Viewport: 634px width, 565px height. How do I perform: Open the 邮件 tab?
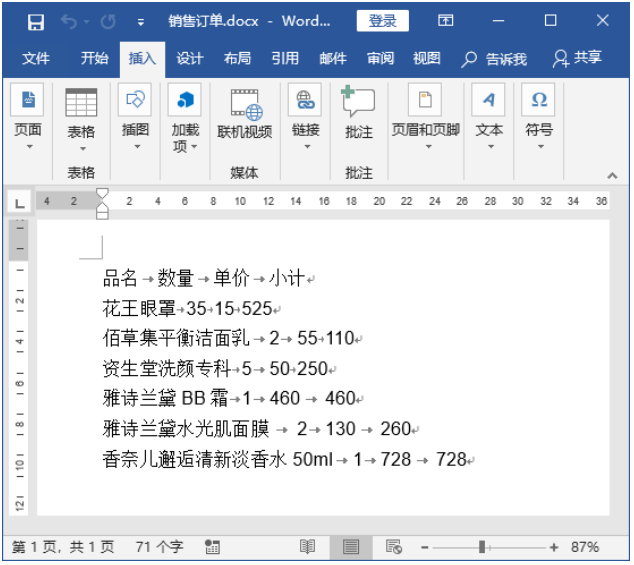(333, 59)
